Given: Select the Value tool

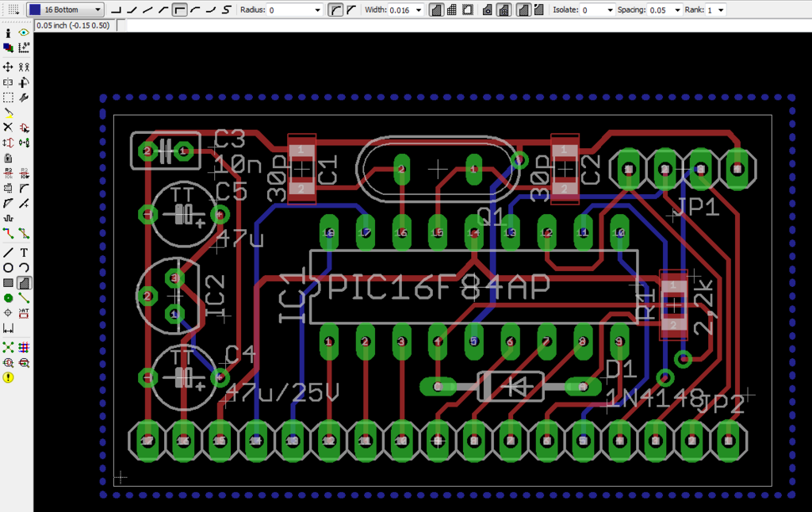Looking at the screenshot, I should (x=24, y=173).
